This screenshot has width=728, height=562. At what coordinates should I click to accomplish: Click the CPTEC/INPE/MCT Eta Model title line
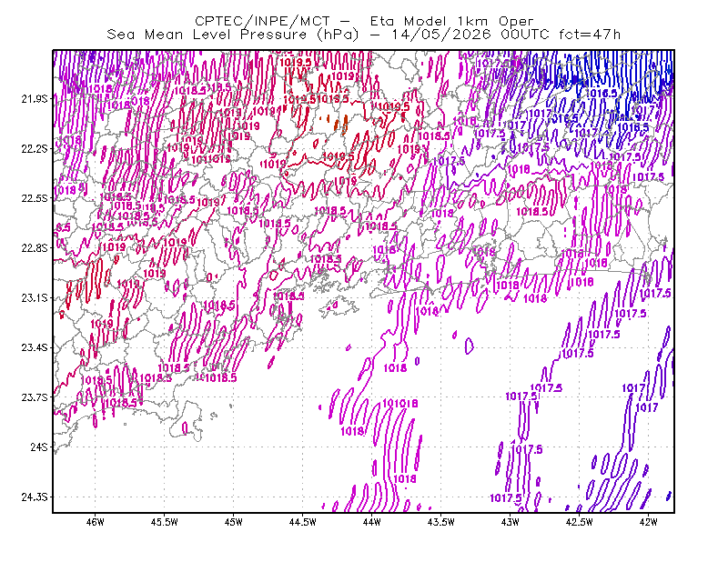[x=364, y=21]
